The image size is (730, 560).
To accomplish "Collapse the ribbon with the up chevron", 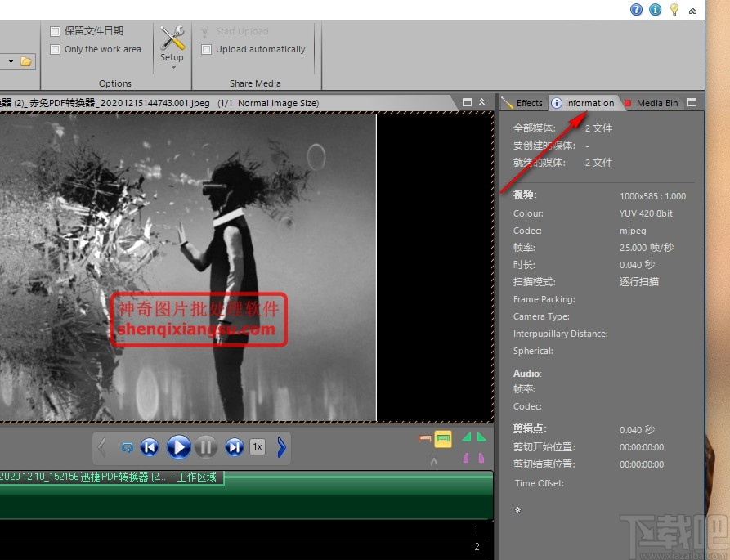I will coord(692,11).
